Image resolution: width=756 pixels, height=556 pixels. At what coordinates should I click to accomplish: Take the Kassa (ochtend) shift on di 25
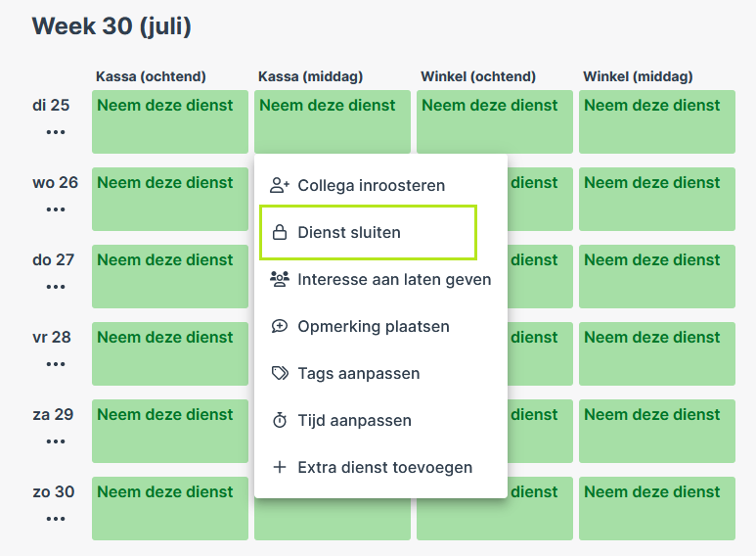point(170,121)
